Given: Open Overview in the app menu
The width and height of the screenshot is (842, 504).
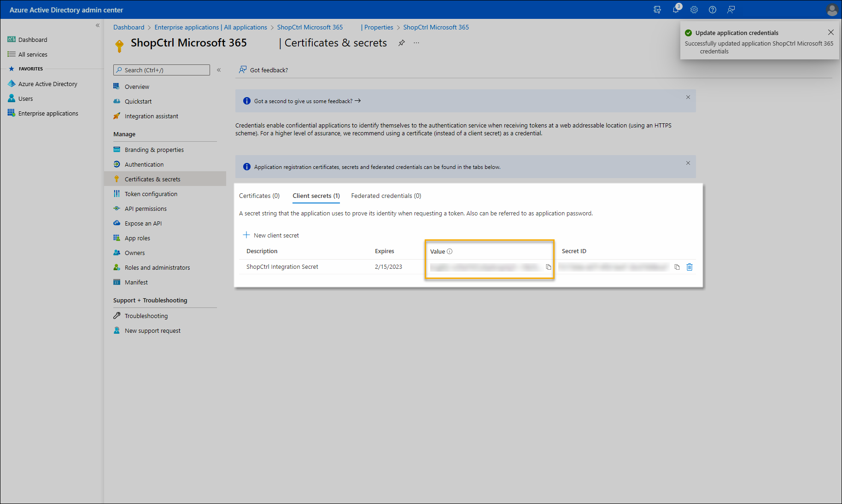Looking at the screenshot, I should click(x=137, y=87).
